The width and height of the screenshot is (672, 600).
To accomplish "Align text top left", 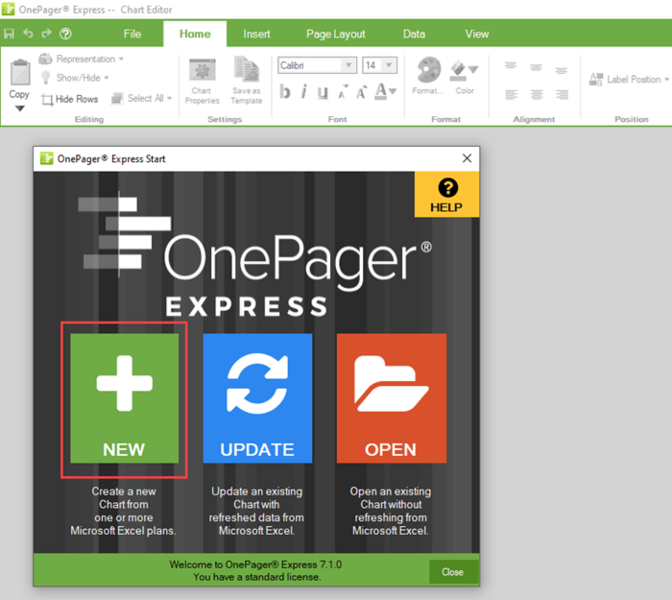I will (510, 66).
